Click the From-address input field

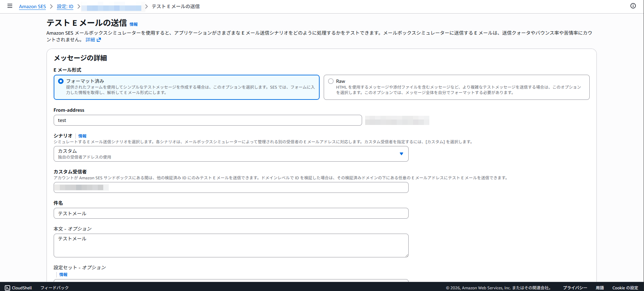207,120
